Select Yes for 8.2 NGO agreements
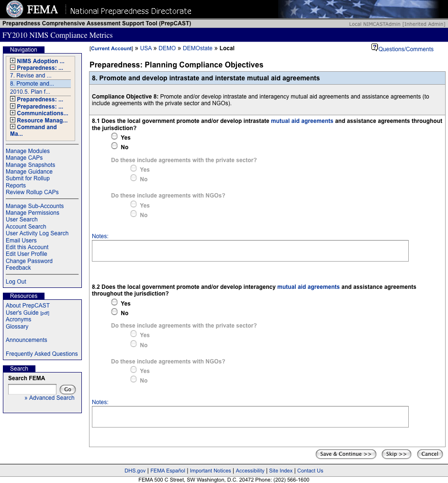This screenshot has height=483, width=448. click(134, 370)
